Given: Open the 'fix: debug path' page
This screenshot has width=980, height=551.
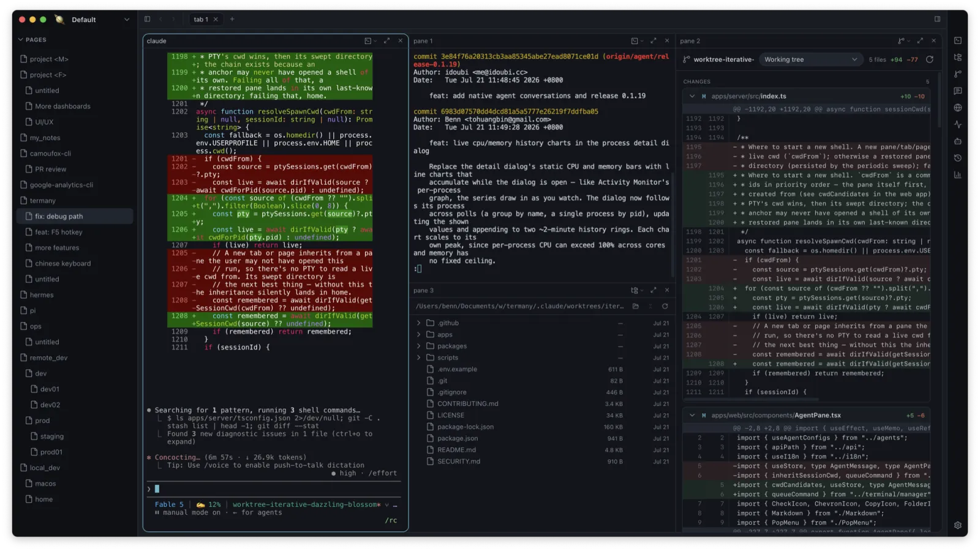Looking at the screenshot, I should click(74, 216).
